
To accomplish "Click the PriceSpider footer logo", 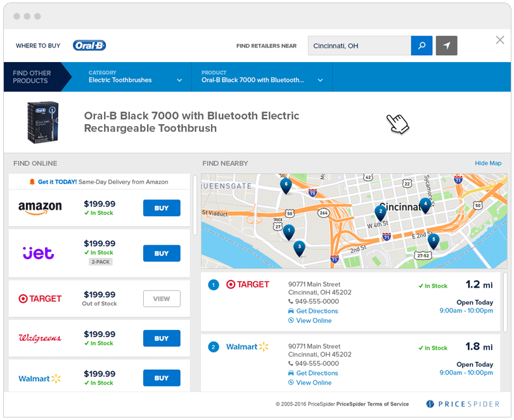I will [x=463, y=404].
